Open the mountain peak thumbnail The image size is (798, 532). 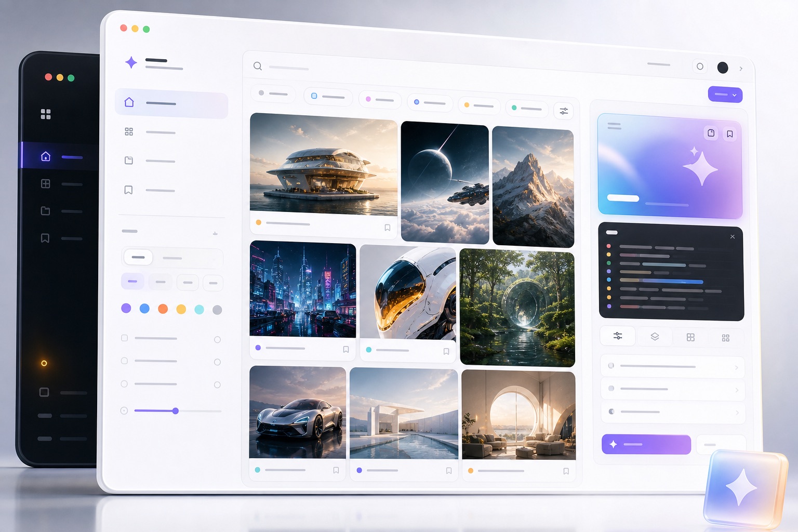tap(533, 187)
